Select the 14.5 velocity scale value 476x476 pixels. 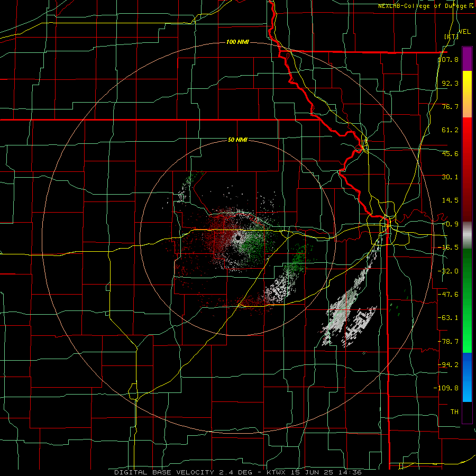pyautogui.click(x=450, y=200)
